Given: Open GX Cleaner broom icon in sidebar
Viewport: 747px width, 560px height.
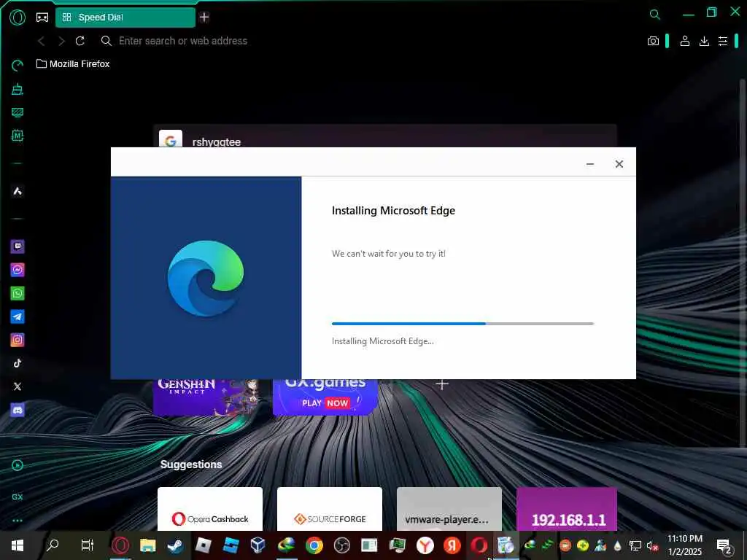Looking at the screenshot, I should coord(18,89).
